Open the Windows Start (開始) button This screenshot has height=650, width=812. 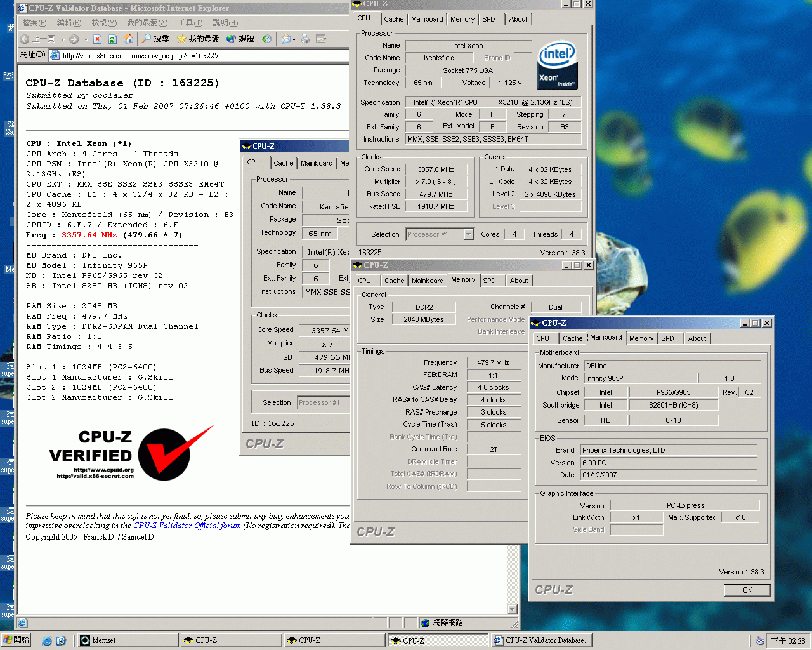tap(16, 640)
